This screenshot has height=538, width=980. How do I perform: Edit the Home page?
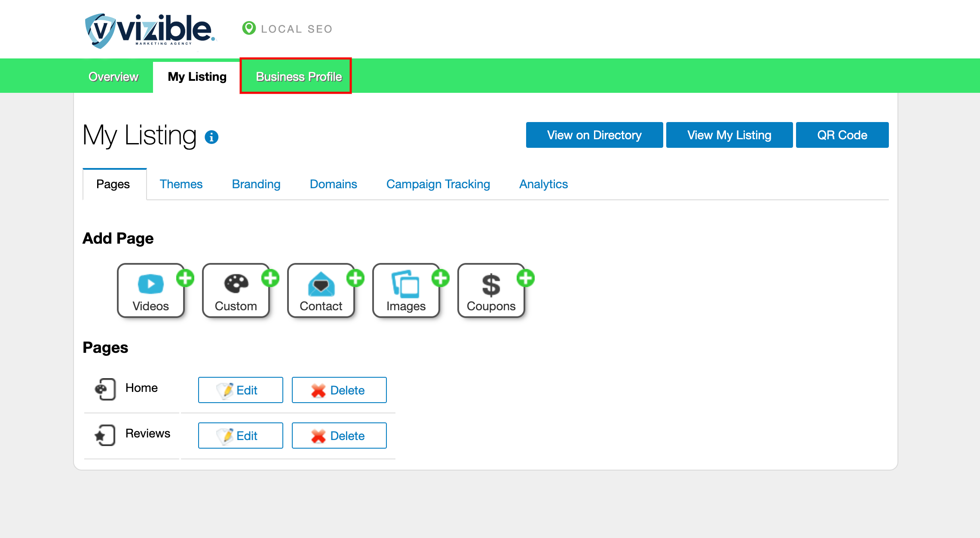(241, 390)
